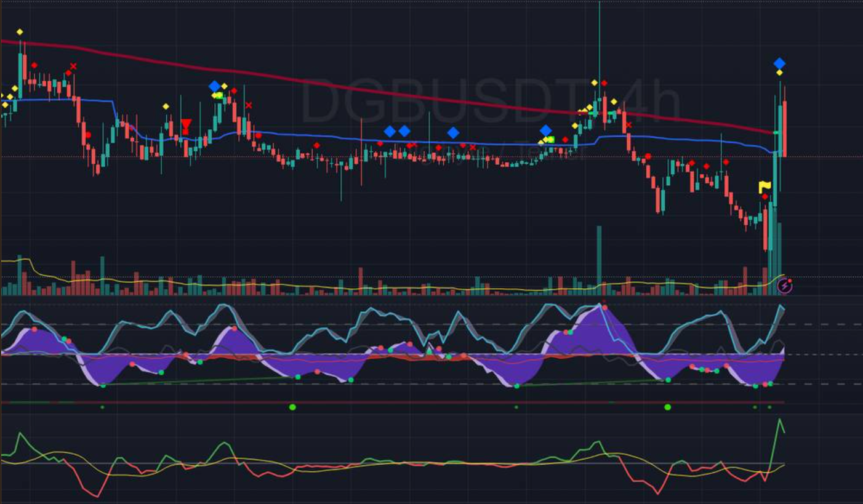Click the left large green dot below the oscillator
863x504 pixels.
(292, 407)
